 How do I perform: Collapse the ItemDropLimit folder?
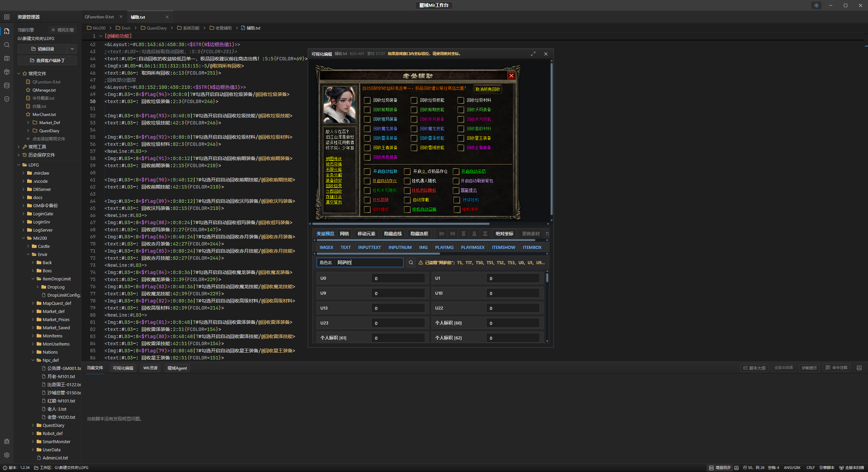coord(33,279)
